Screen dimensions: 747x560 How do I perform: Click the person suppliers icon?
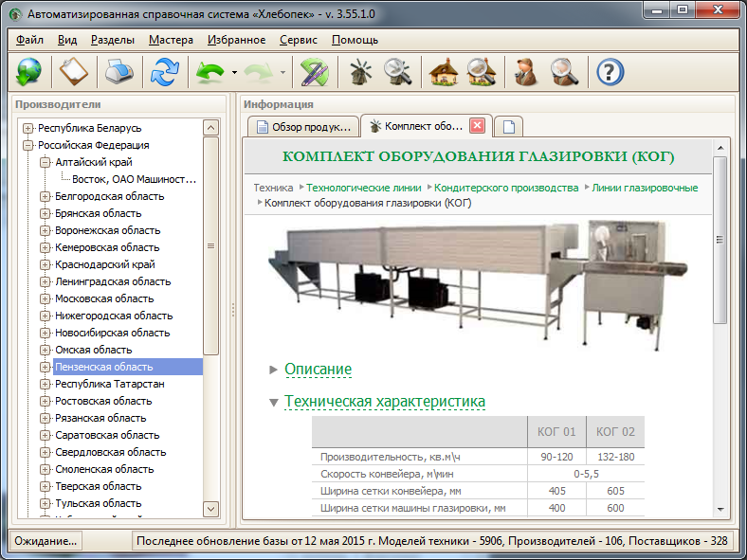pos(526,71)
